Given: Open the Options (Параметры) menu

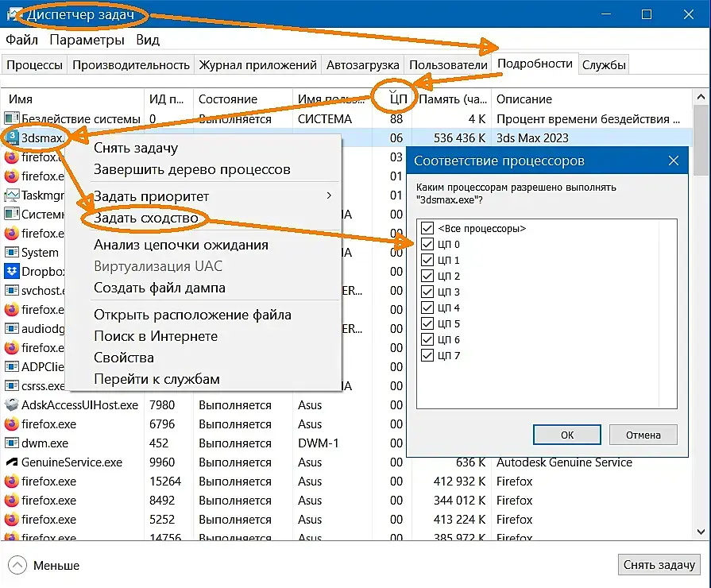Looking at the screenshot, I should (x=87, y=40).
